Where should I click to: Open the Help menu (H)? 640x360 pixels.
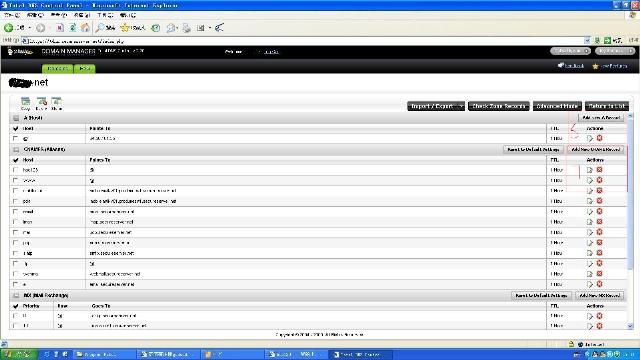pos(128,15)
